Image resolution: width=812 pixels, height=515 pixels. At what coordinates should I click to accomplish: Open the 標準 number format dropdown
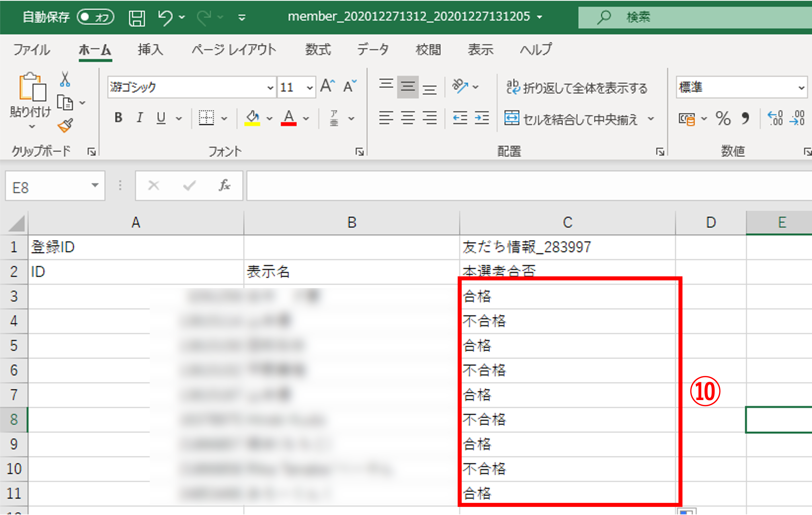802,88
